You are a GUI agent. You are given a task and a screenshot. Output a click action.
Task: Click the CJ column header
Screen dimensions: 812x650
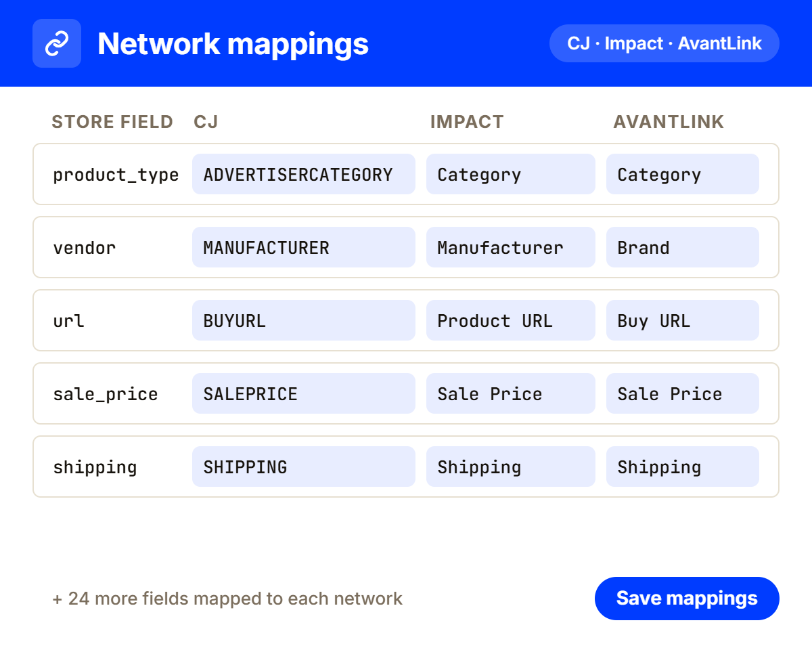click(206, 122)
